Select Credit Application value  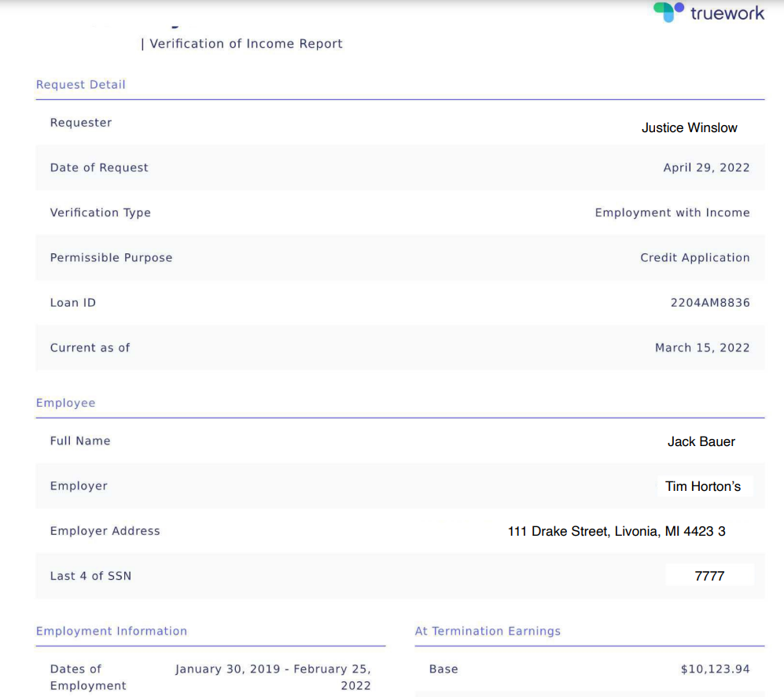point(695,258)
